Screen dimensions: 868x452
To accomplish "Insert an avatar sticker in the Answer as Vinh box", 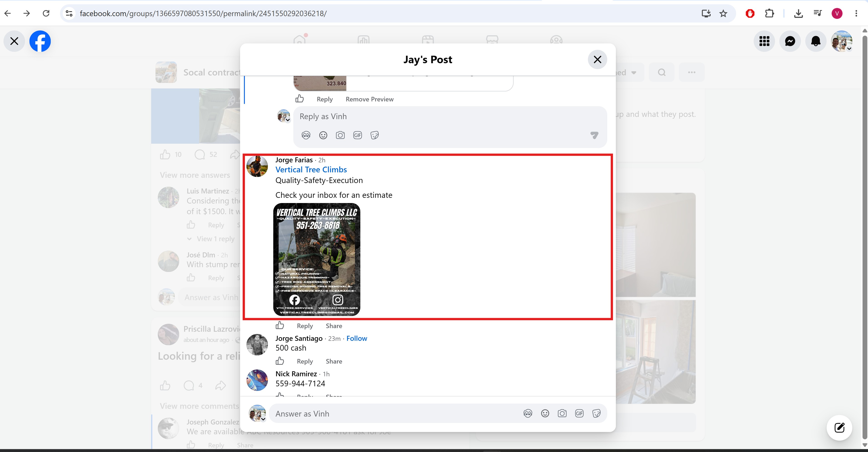I will pos(528,414).
